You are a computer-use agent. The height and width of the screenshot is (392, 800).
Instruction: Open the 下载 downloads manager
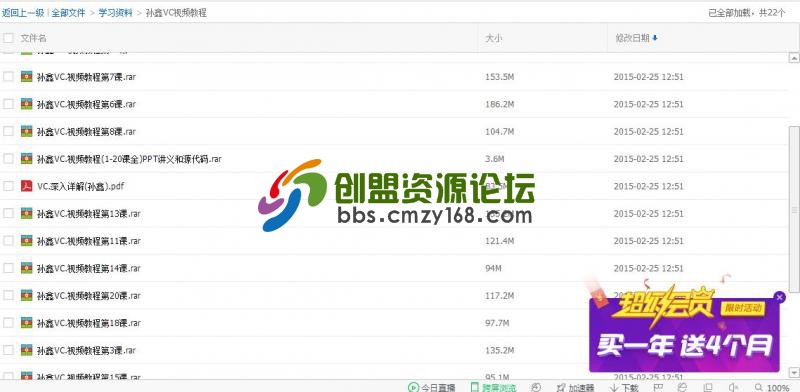[x=624, y=387]
